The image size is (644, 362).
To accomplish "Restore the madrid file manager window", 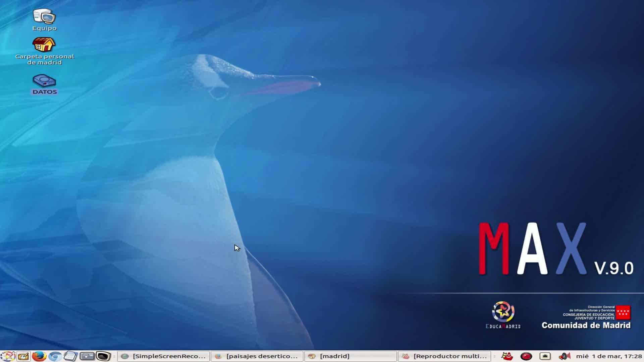I will click(x=351, y=356).
